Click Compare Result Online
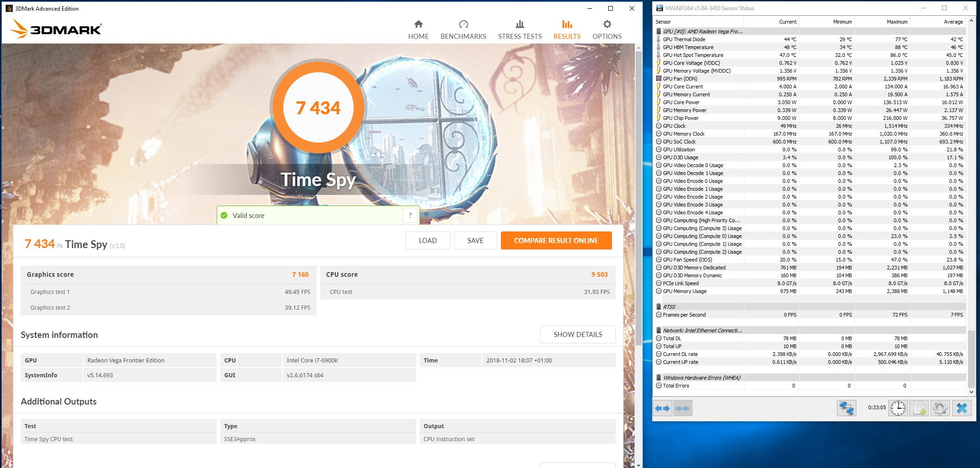Image resolution: width=980 pixels, height=468 pixels. click(556, 240)
